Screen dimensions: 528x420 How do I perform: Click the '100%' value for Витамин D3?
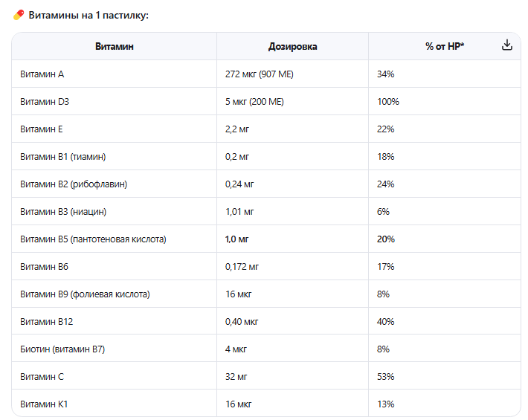(x=388, y=102)
